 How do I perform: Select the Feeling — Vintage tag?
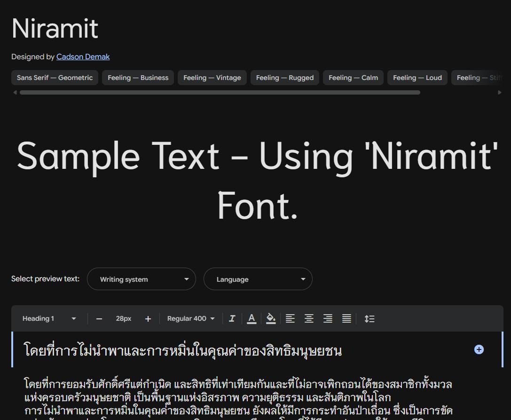point(212,78)
